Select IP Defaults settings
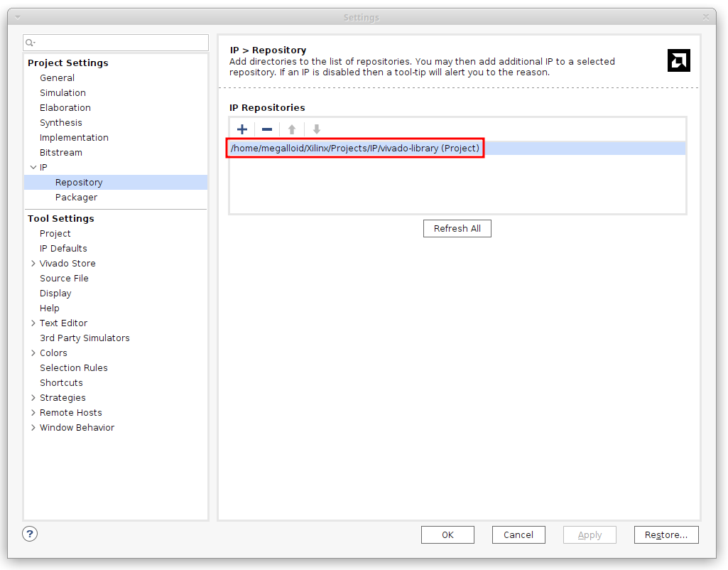This screenshot has height=570, width=728. click(x=63, y=248)
